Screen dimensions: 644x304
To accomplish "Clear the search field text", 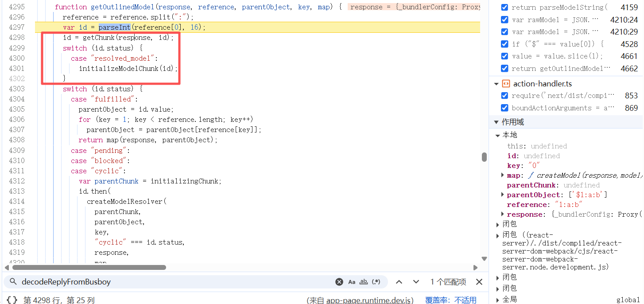I will (x=339, y=282).
